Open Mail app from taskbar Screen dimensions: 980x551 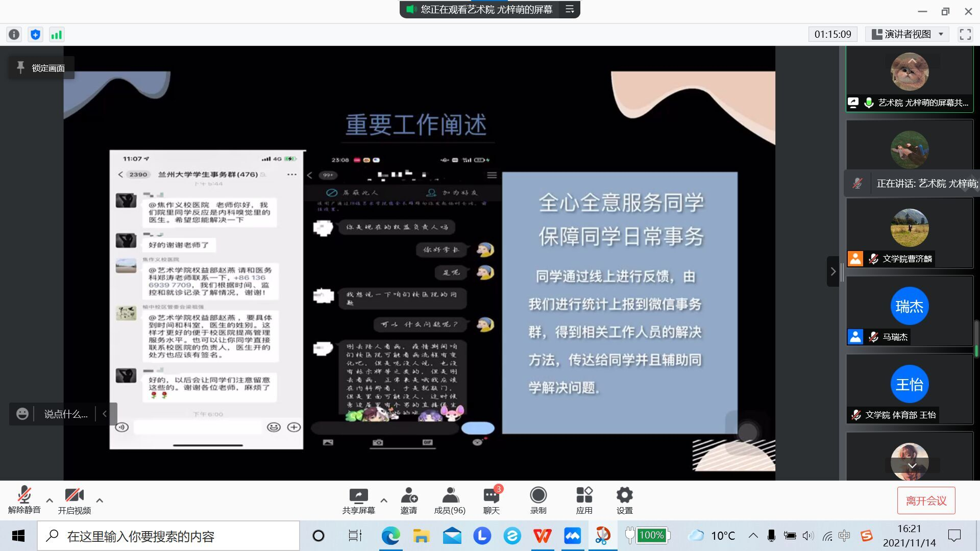click(452, 536)
